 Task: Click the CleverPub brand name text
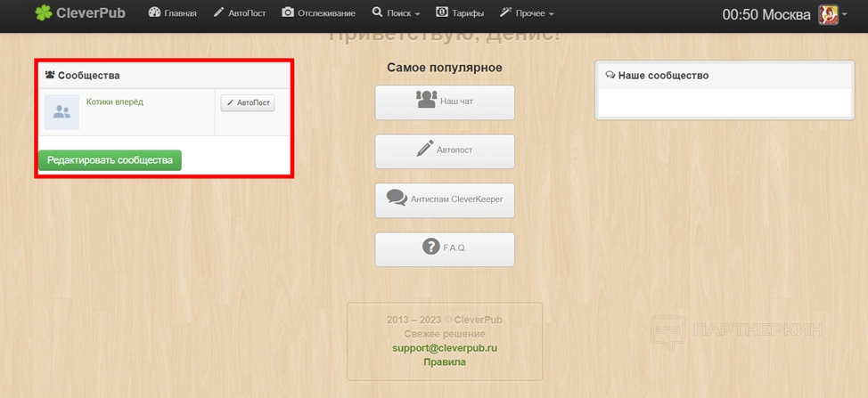pos(91,12)
